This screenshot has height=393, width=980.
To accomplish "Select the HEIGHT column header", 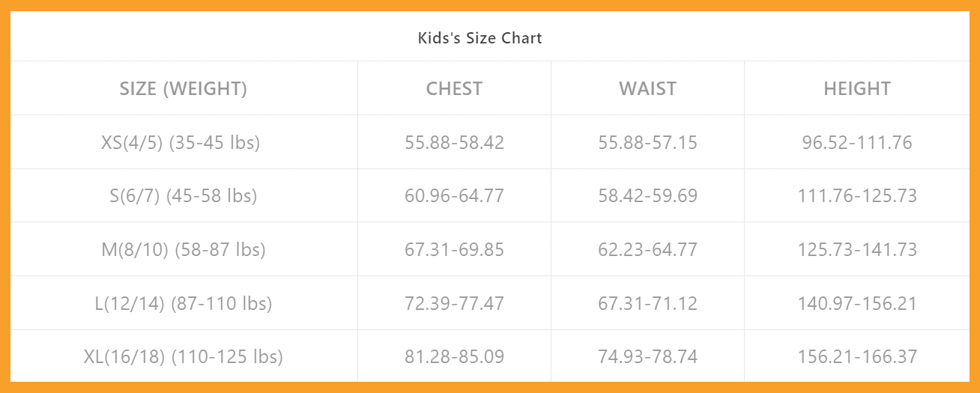I will (857, 88).
